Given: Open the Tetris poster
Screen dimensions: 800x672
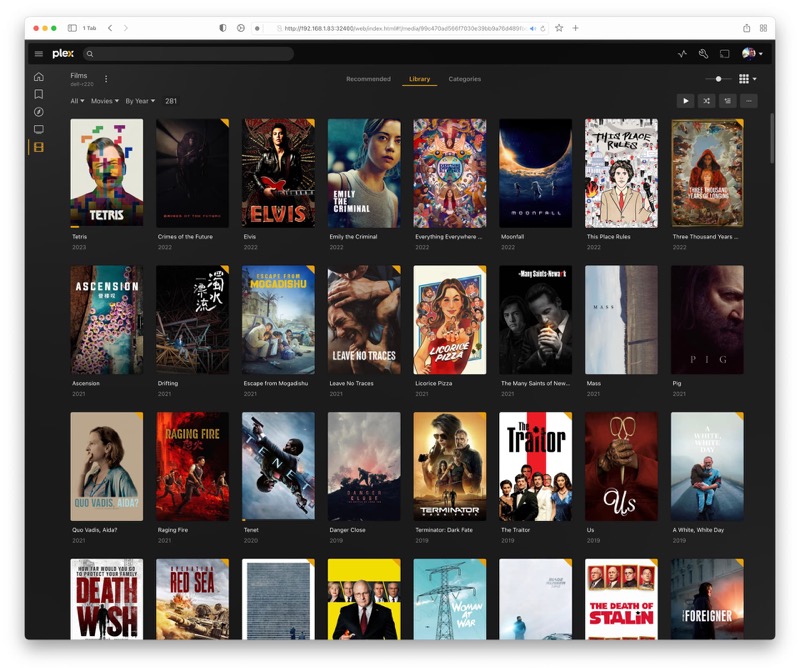Looking at the screenshot, I should coord(107,173).
